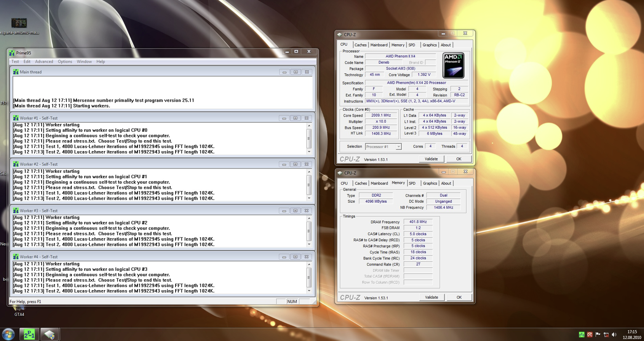Click OK in the CPU-Z memory window
Image resolution: width=644 pixels, height=341 pixels.
(459, 297)
